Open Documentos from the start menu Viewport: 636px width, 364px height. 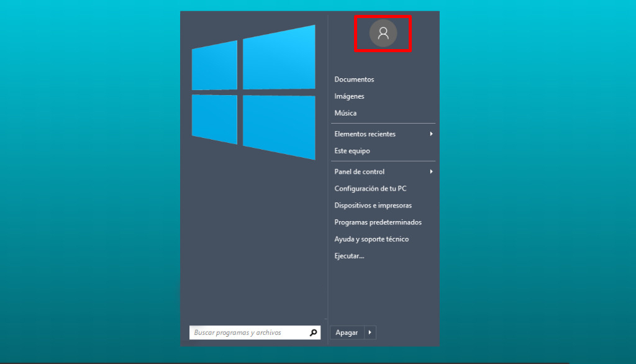pos(354,80)
